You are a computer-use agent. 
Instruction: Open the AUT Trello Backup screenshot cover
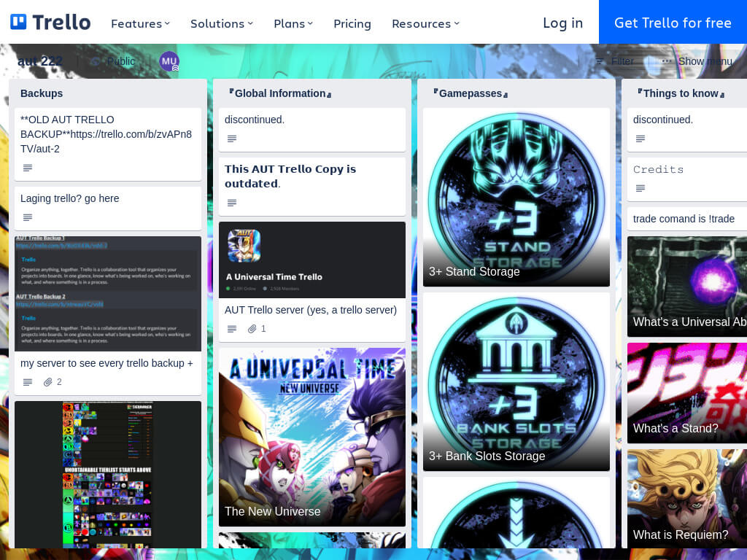(x=108, y=294)
